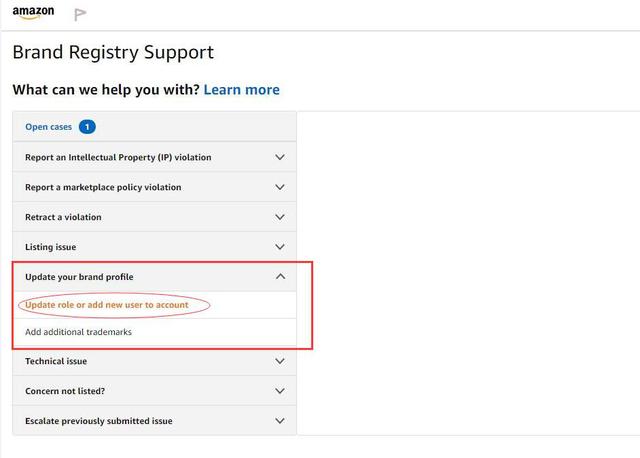Select the Open cases tab

[x=48, y=127]
